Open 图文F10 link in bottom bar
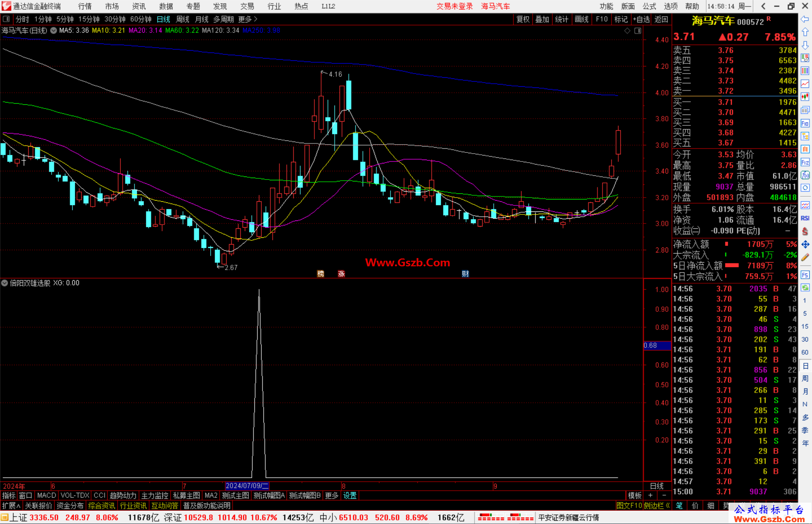812x524 pixels. coord(629,506)
